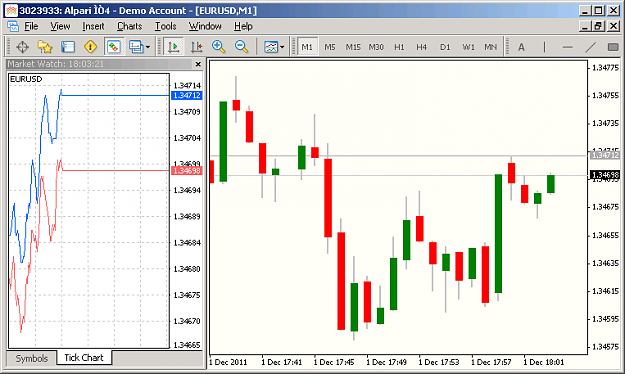Select the Horizontal Line drawing tool
625x374 pixels.
[x=567, y=47]
